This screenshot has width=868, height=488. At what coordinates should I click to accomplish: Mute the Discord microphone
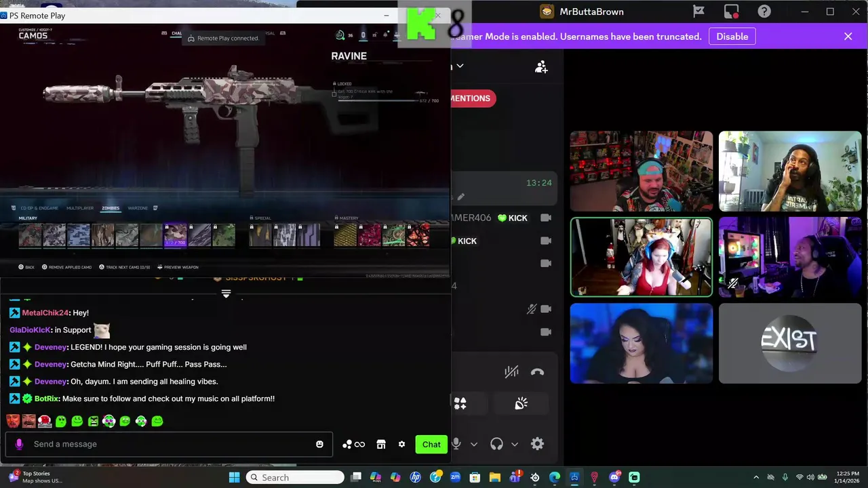pos(456,444)
